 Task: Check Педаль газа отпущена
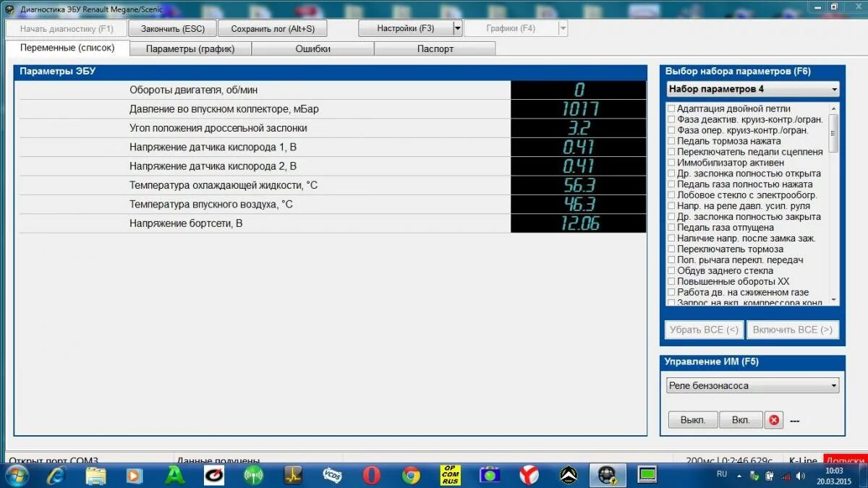[671, 227]
